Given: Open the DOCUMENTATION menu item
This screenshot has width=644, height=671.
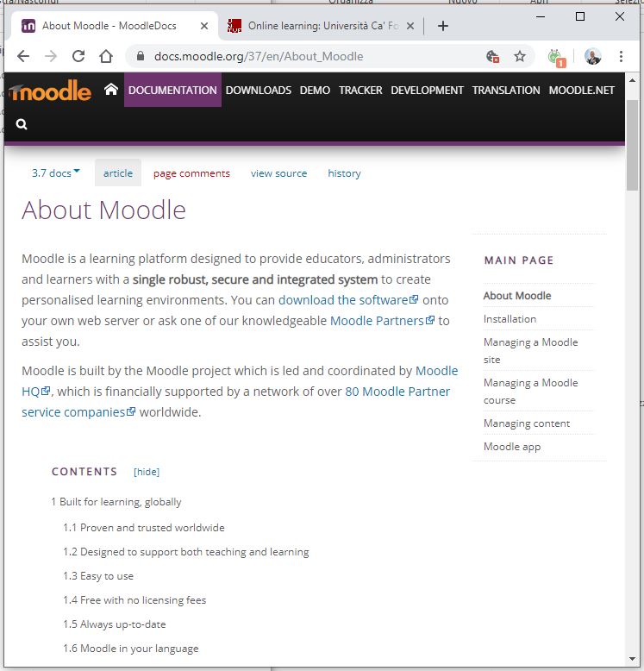Looking at the screenshot, I should point(172,90).
